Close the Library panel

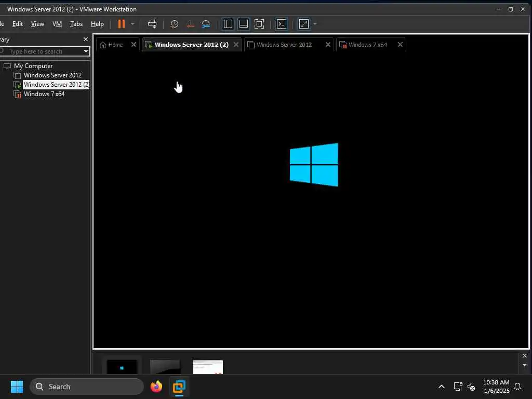86,39
